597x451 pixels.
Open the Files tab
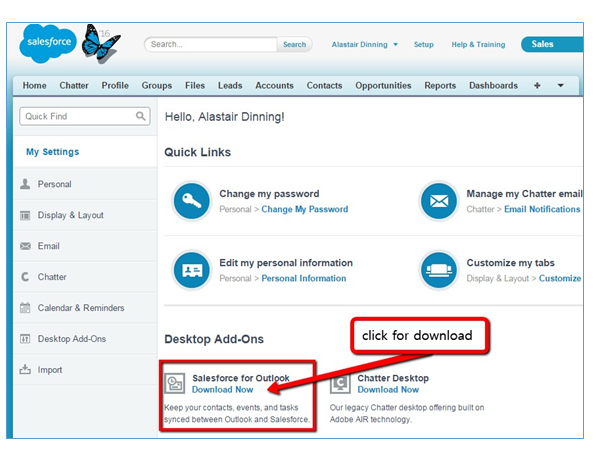[x=195, y=86]
